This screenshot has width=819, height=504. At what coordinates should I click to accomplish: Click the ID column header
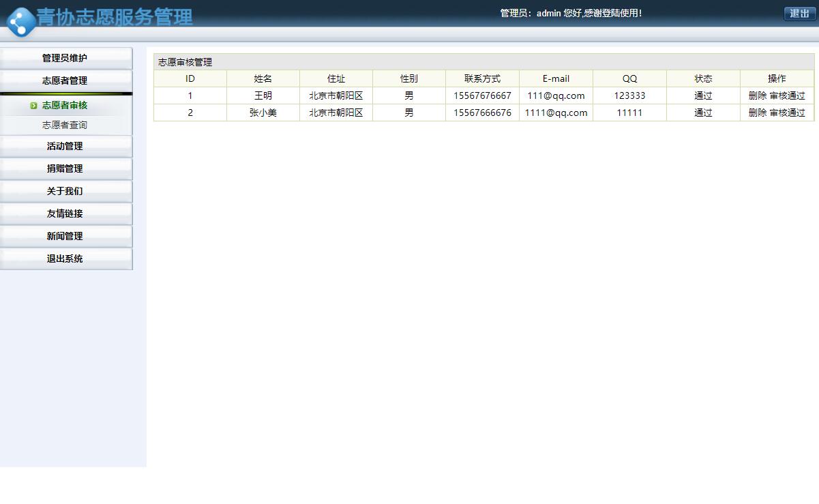pyautogui.click(x=190, y=78)
